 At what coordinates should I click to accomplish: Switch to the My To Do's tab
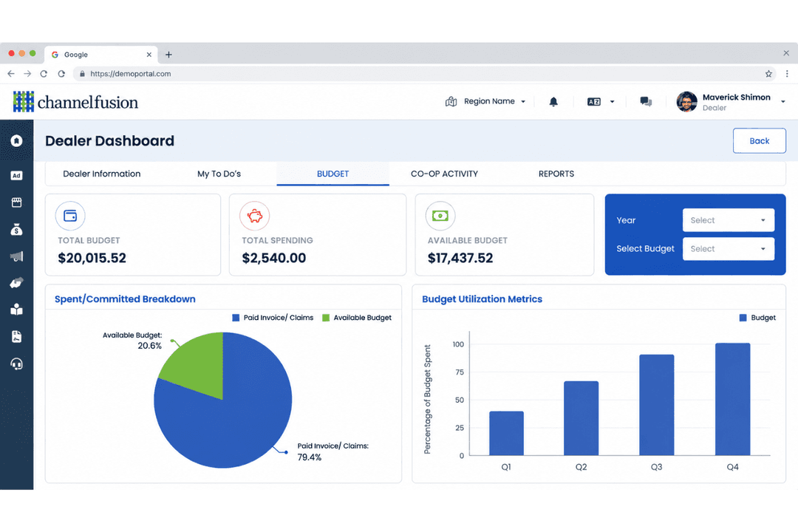[x=219, y=174]
